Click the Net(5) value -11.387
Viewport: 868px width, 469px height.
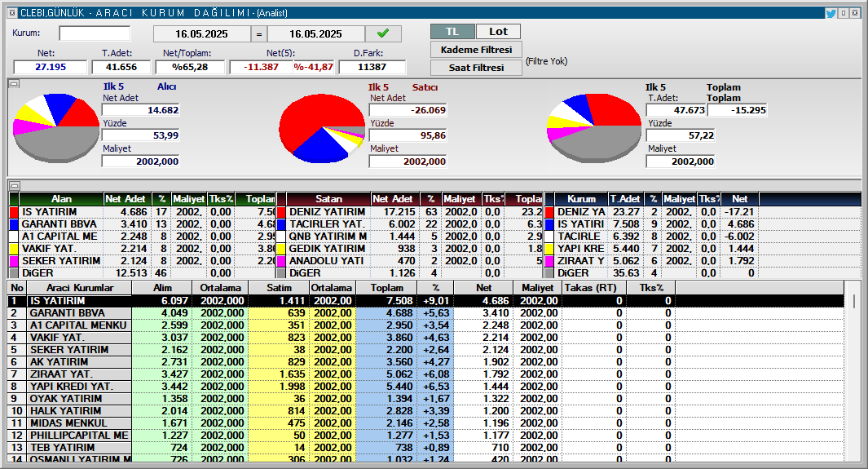coord(262,67)
